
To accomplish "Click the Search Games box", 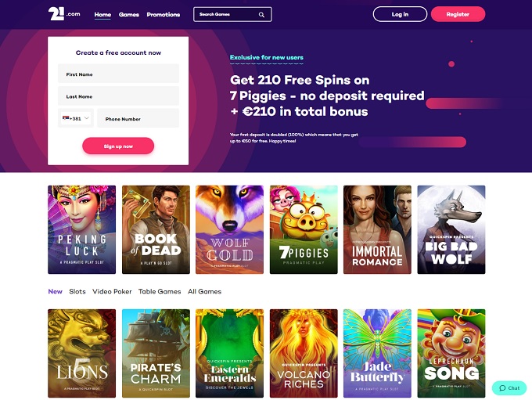I will 232,15.
